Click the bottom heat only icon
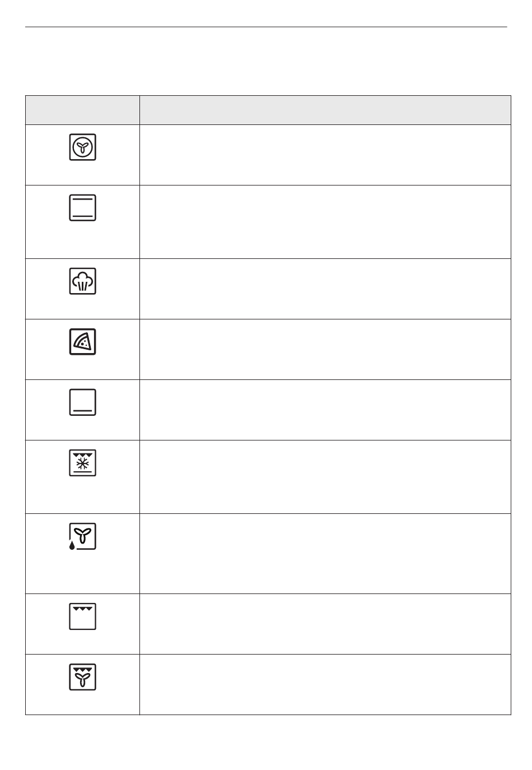532x770 pixels. [83, 402]
